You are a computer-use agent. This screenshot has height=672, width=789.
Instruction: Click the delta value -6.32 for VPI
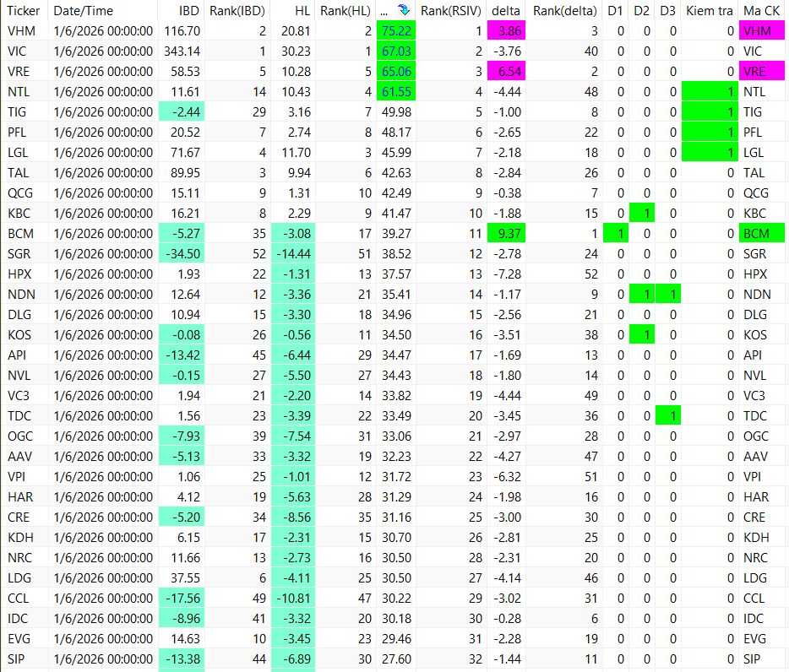[x=507, y=477]
